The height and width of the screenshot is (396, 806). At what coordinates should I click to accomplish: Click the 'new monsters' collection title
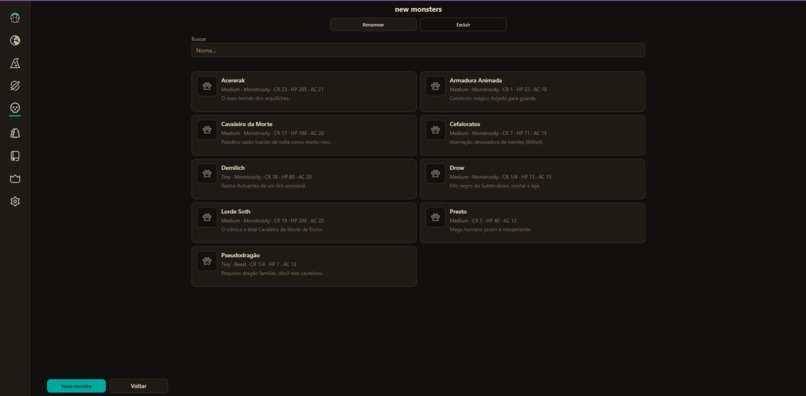pyautogui.click(x=418, y=9)
